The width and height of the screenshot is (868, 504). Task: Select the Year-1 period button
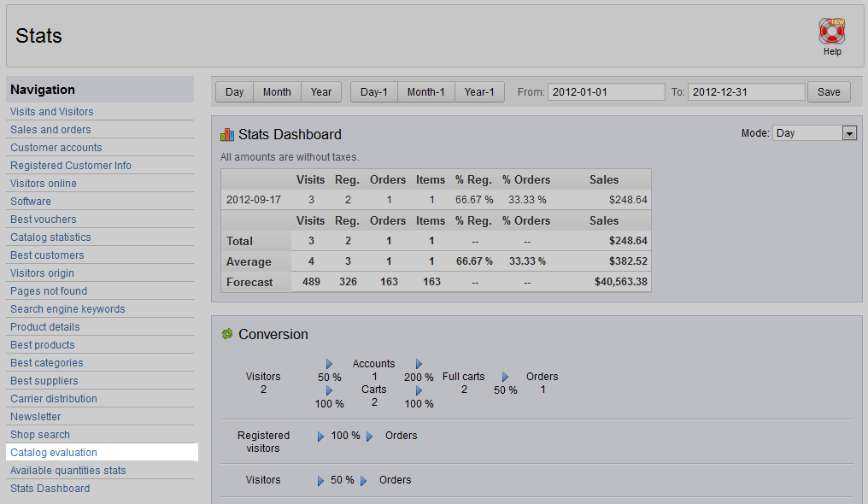pos(479,92)
